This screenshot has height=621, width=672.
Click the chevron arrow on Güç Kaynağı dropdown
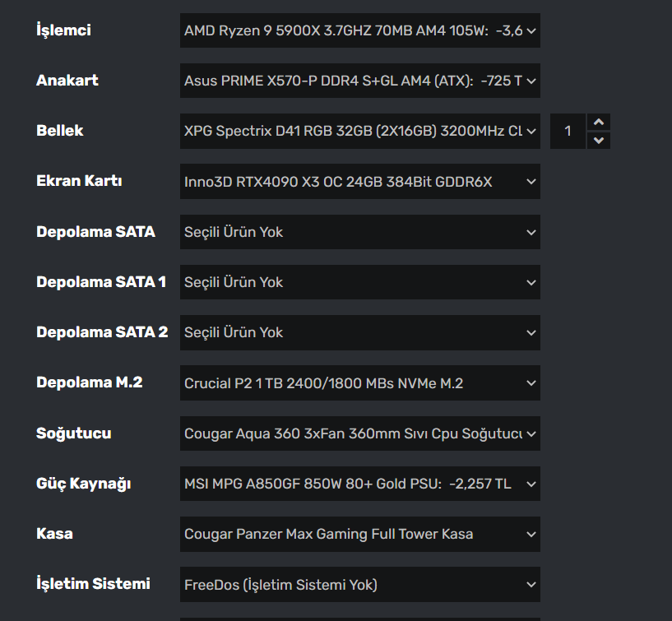(531, 484)
